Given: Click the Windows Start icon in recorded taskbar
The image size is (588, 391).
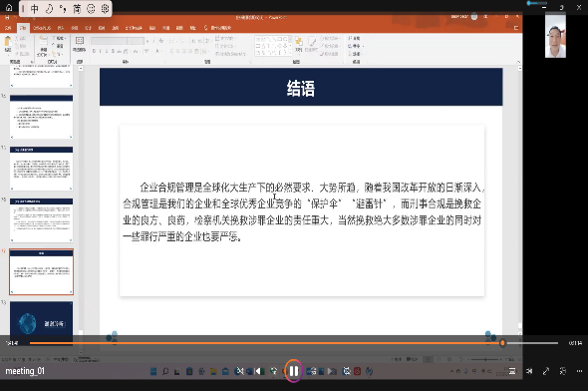Looking at the screenshot, I should coord(153,371).
